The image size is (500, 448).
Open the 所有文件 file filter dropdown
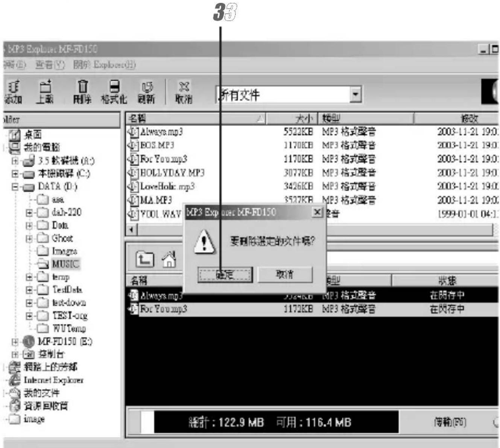tap(355, 95)
